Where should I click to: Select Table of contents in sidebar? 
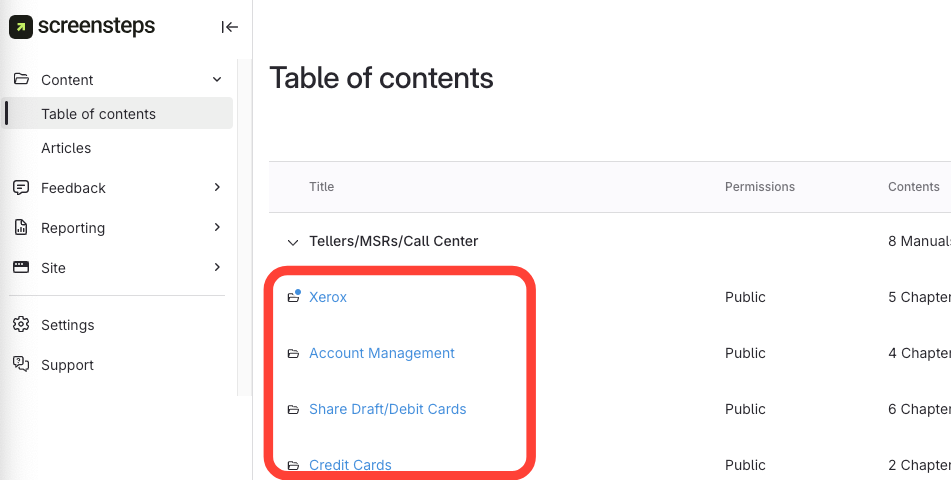tap(98, 114)
